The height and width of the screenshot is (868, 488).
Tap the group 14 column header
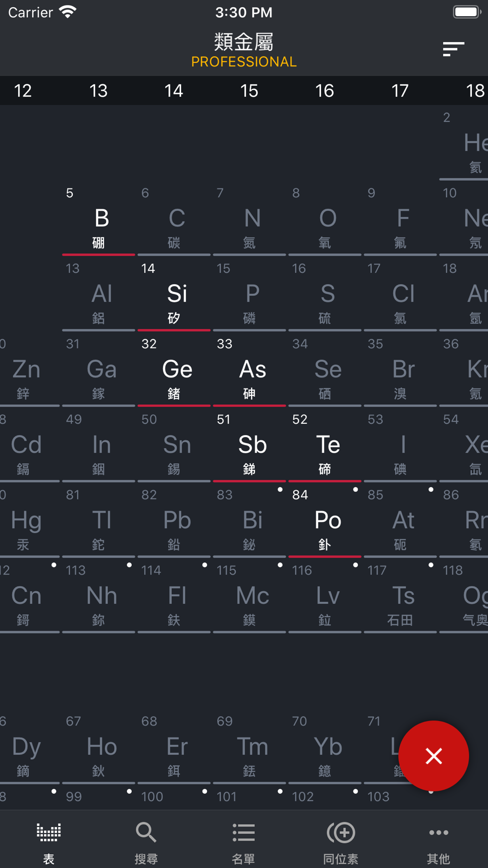174,90
